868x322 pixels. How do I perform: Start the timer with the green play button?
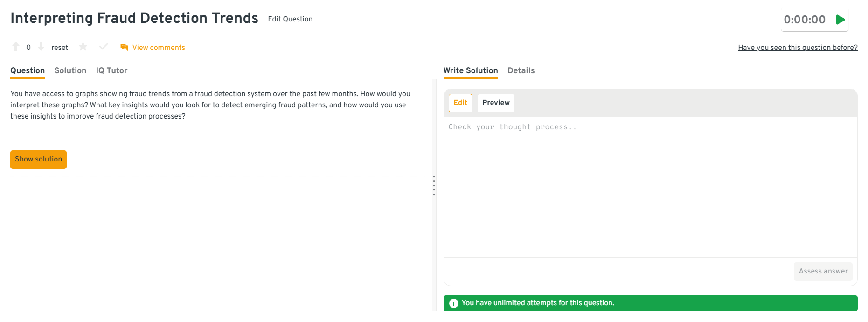pyautogui.click(x=840, y=20)
